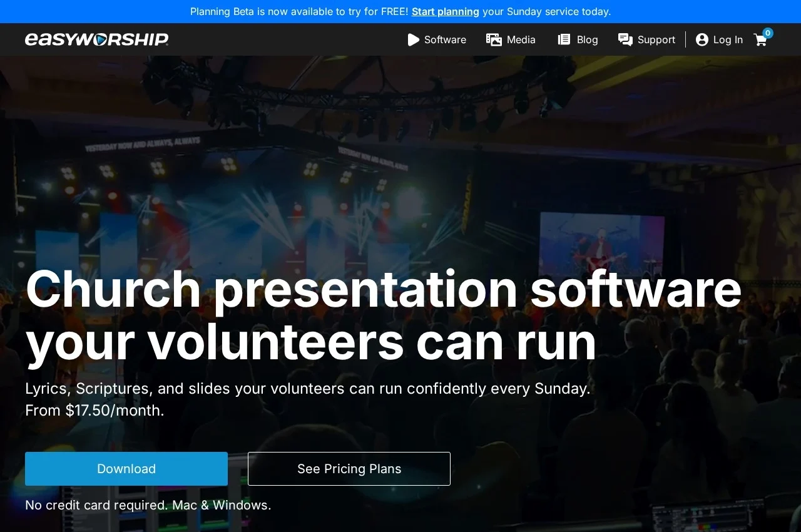Click the Support chat bubbles icon
The width and height of the screenshot is (801, 532).
click(x=625, y=39)
